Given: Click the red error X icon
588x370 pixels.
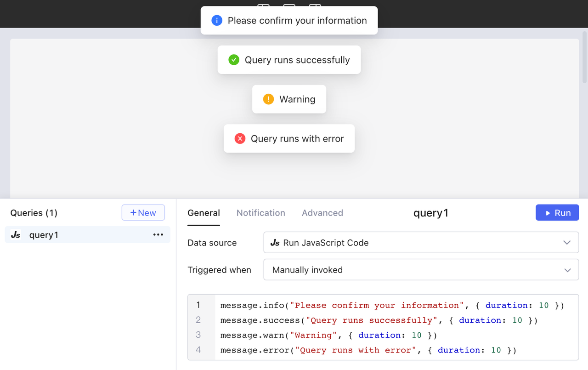Looking at the screenshot, I should [240, 139].
